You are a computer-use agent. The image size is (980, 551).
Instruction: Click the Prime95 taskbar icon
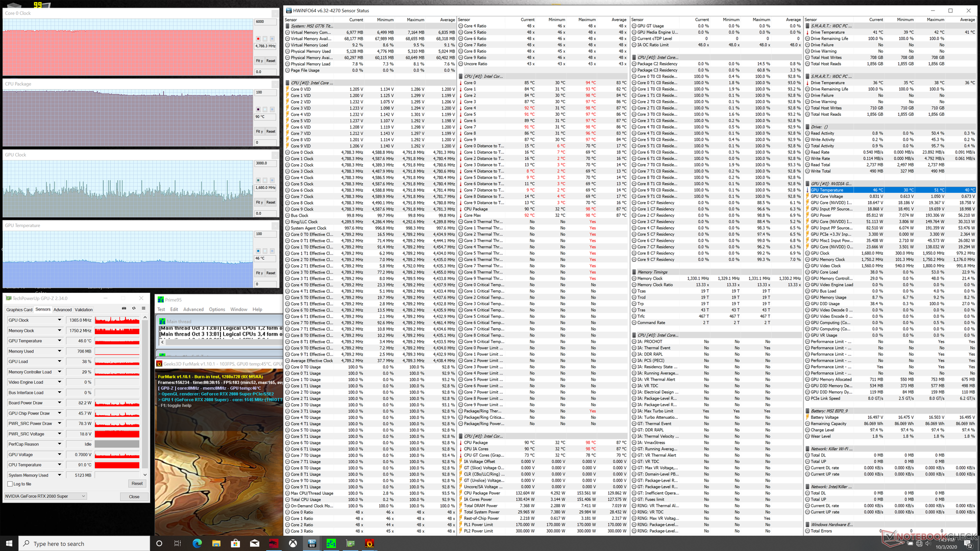331,543
